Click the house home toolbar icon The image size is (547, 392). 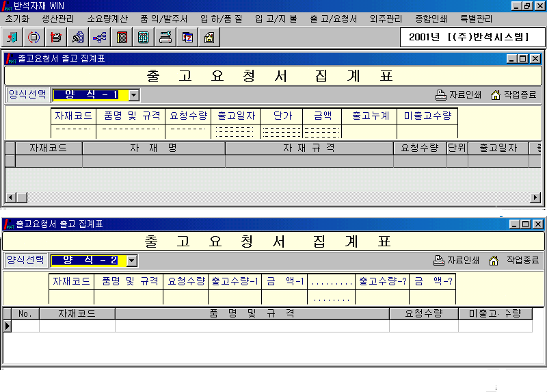point(209,38)
